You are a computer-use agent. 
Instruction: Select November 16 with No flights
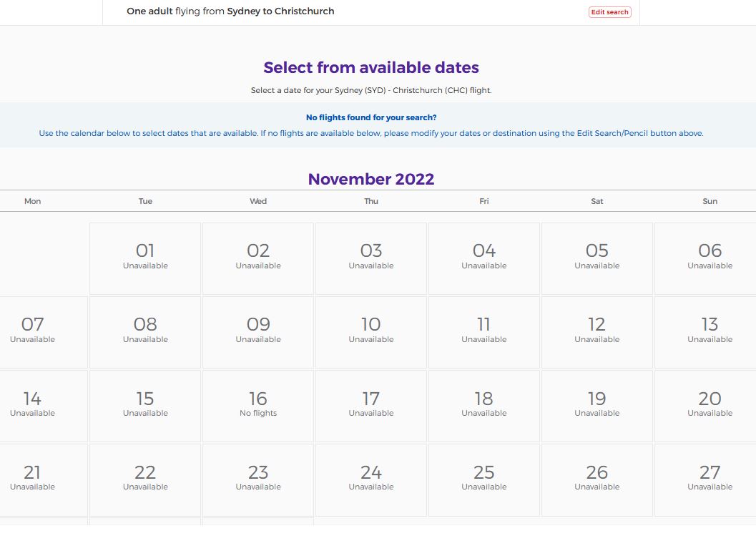pos(258,405)
